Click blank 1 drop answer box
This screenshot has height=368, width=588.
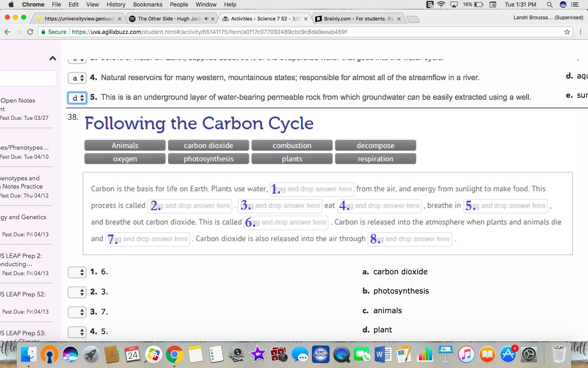312,189
